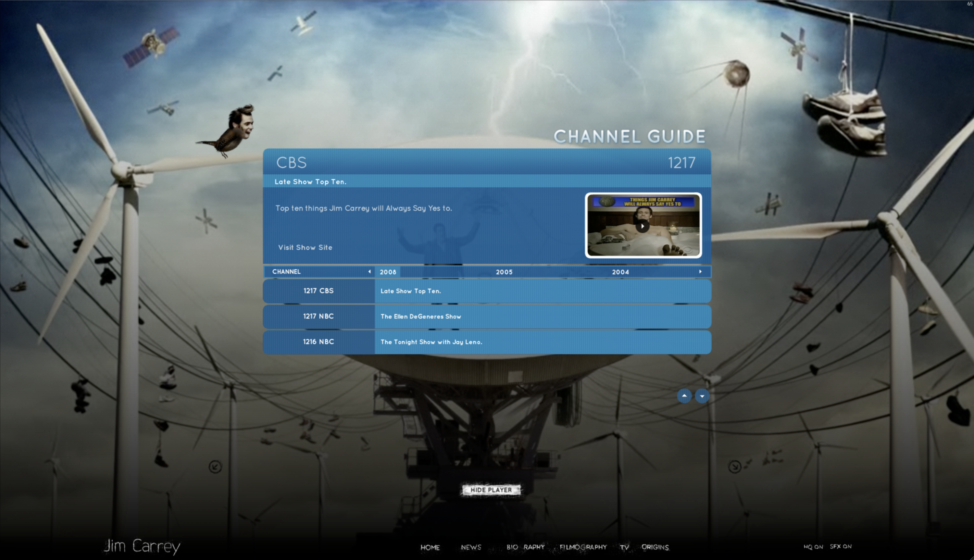Select the 2004 year tab

point(620,272)
